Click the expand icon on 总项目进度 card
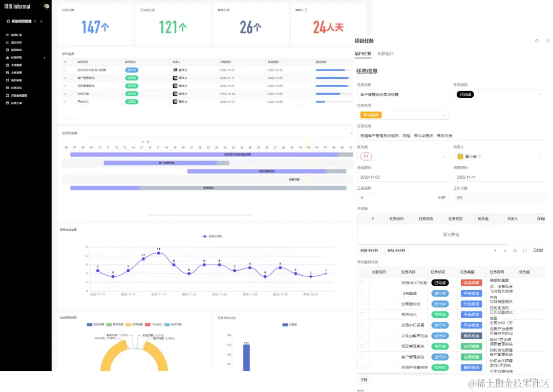This screenshot has height=392, width=553. pos(352,133)
